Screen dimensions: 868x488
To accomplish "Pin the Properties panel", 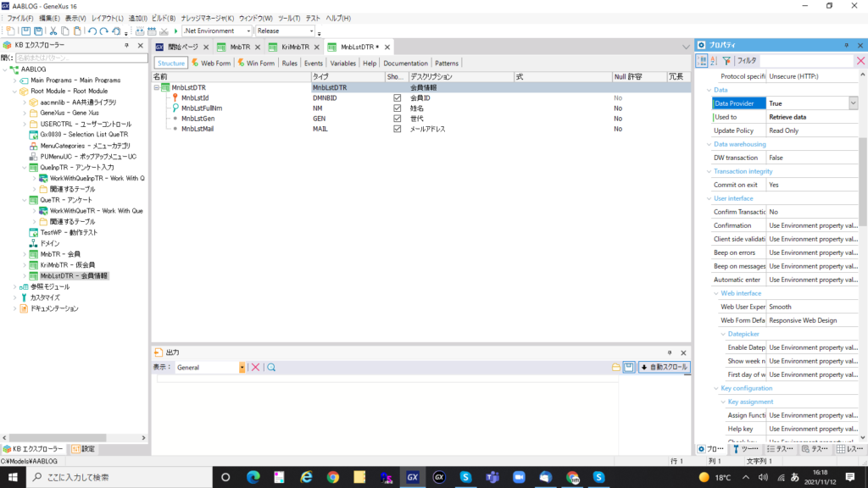I will click(x=847, y=46).
